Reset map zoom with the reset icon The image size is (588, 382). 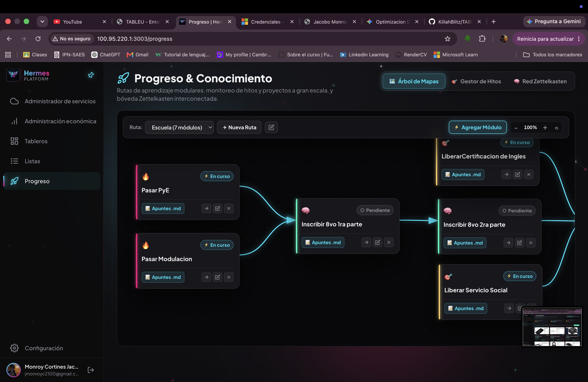click(x=556, y=128)
